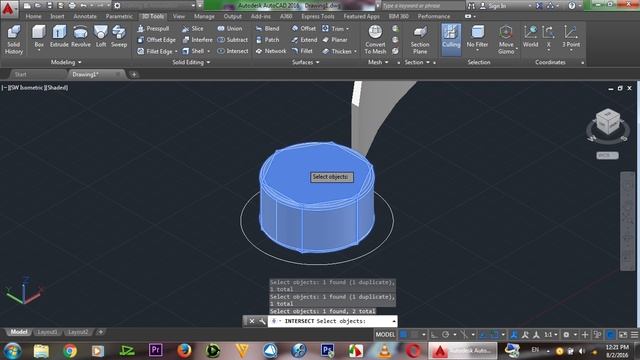Use the Thicken surface tool
The height and width of the screenshot is (360, 640).
click(337, 51)
